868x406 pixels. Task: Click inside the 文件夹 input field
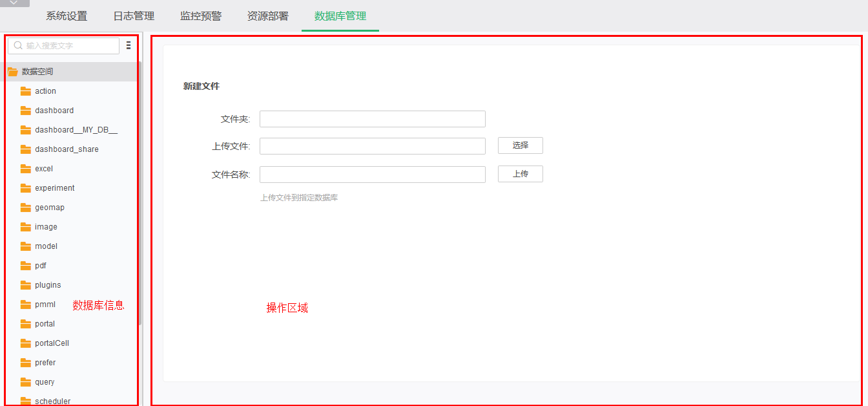(x=372, y=119)
